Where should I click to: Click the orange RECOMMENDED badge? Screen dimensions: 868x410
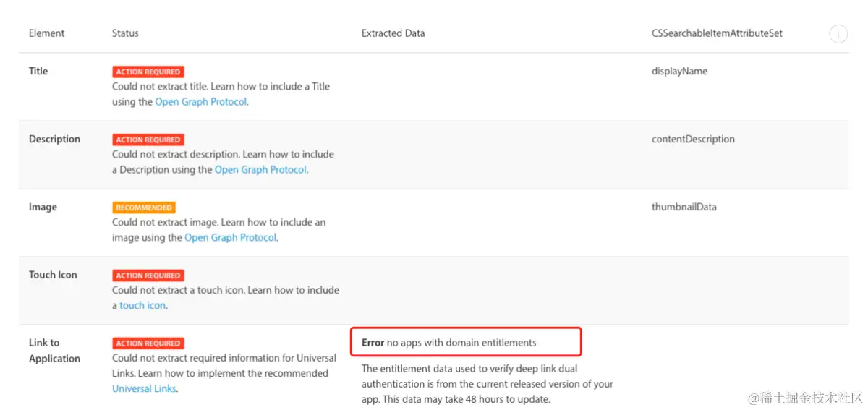point(144,208)
